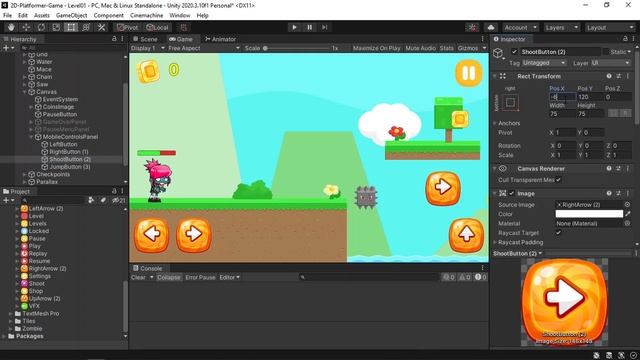The height and width of the screenshot is (360, 640).
Task: Toggle the Static checkbox
Action: (x=606, y=52)
